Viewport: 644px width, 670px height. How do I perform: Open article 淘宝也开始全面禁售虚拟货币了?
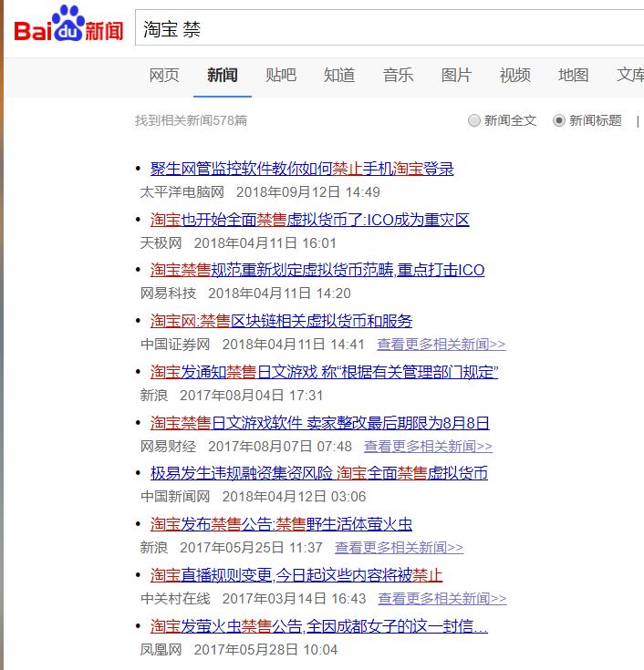309,220
